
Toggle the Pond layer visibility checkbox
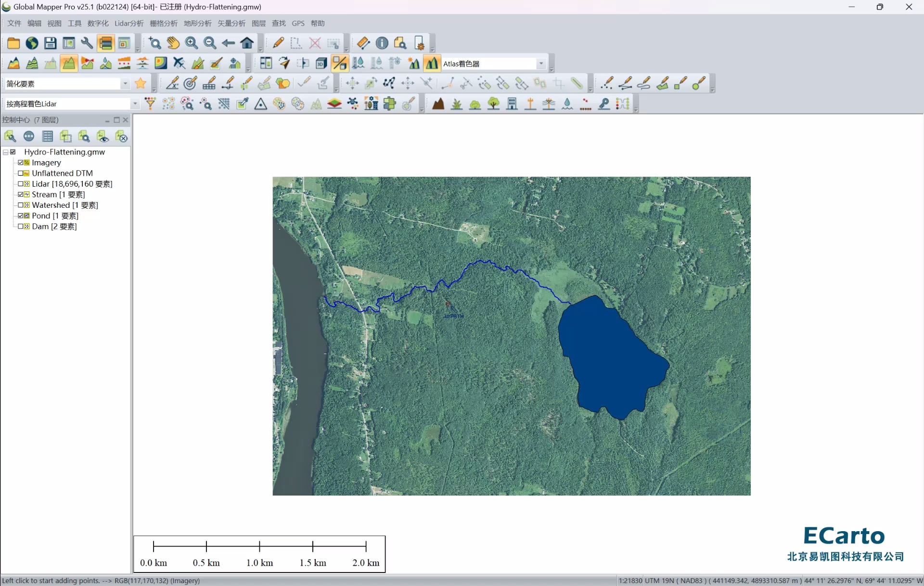21,216
